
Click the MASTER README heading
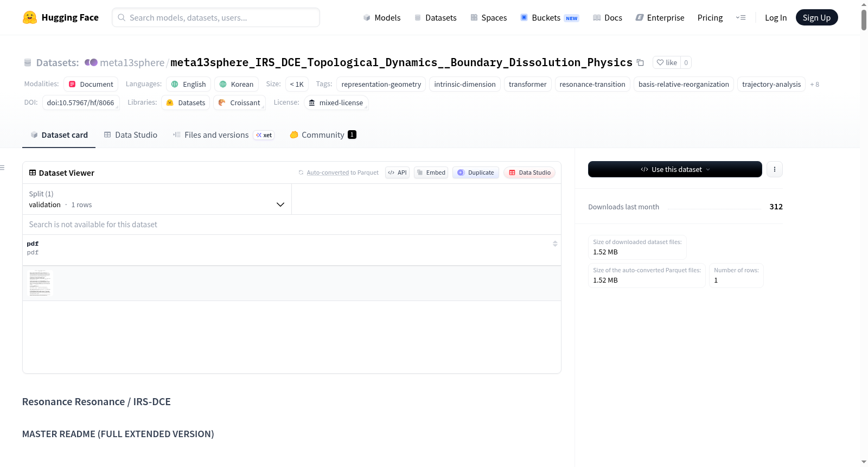tap(118, 434)
